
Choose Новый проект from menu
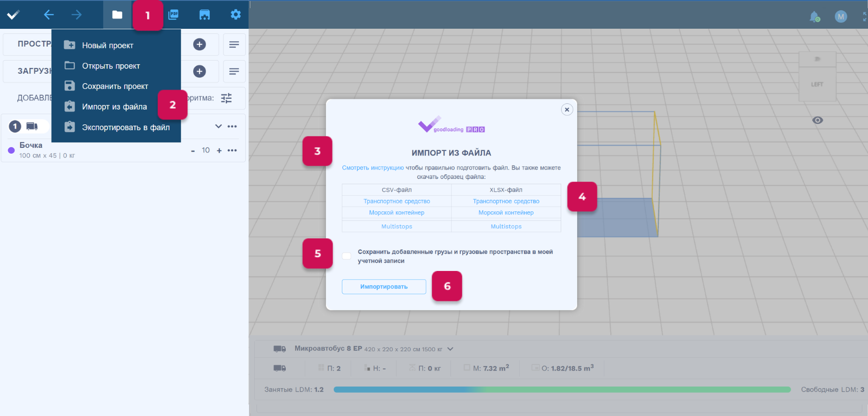pyautogui.click(x=107, y=46)
